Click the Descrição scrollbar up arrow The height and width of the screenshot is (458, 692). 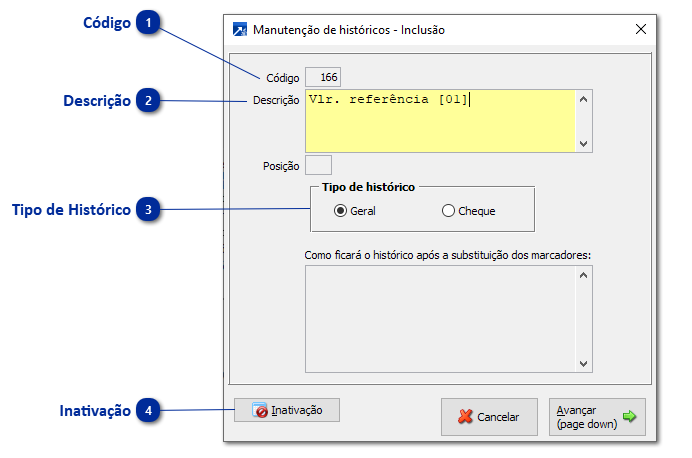click(583, 99)
